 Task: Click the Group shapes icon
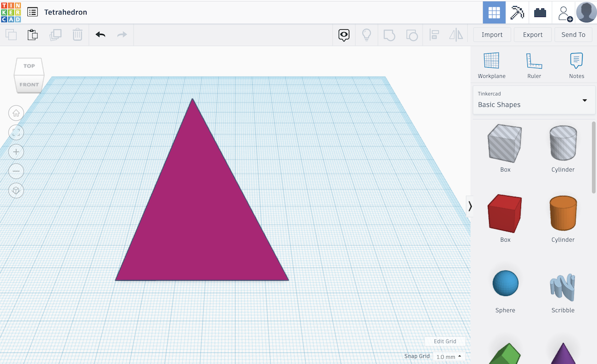coord(389,35)
